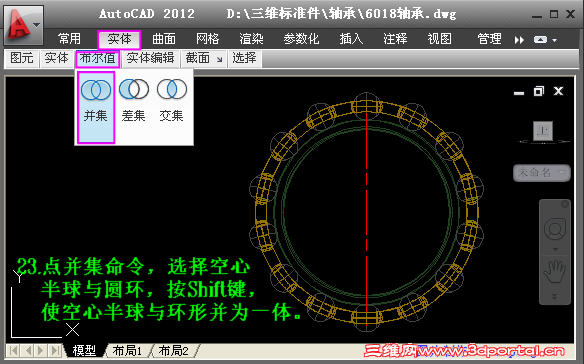Go to previous layout tab arrow
The height and width of the screenshot is (364, 584).
pyautogui.click(x=28, y=351)
